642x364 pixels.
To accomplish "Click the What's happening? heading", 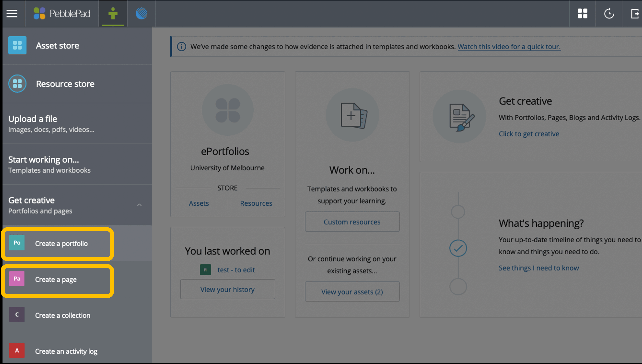I will (x=541, y=223).
